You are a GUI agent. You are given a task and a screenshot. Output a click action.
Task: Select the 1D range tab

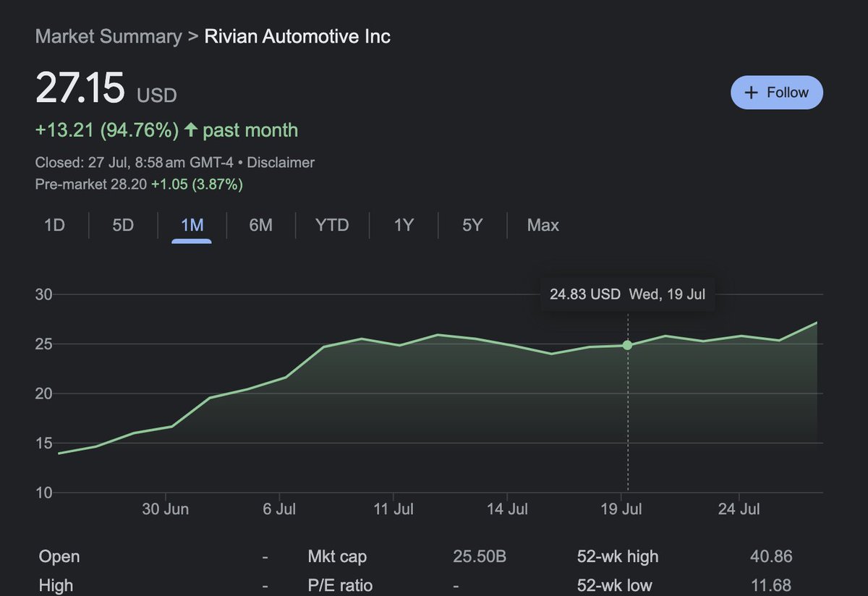(54, 225)
